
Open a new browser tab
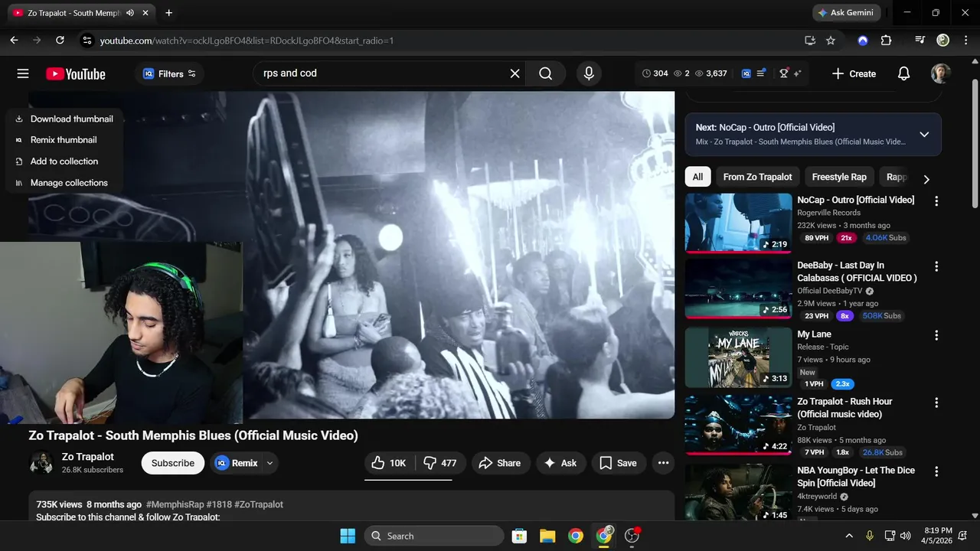[x=168, y=13]
